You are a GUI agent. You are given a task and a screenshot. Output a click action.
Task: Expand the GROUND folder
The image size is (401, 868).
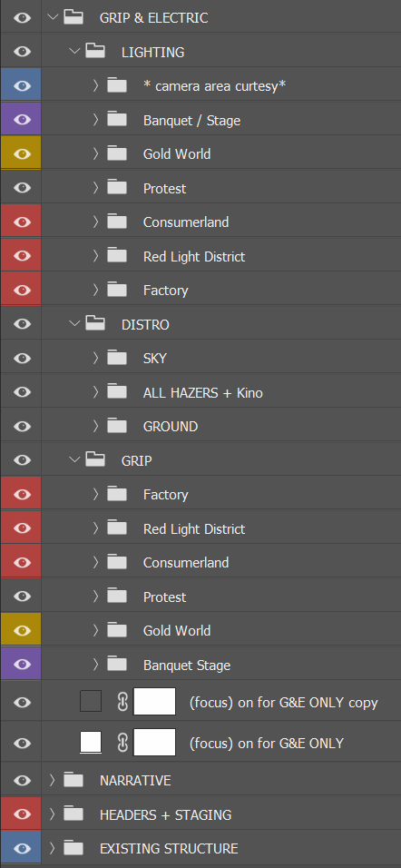point(95,426)
